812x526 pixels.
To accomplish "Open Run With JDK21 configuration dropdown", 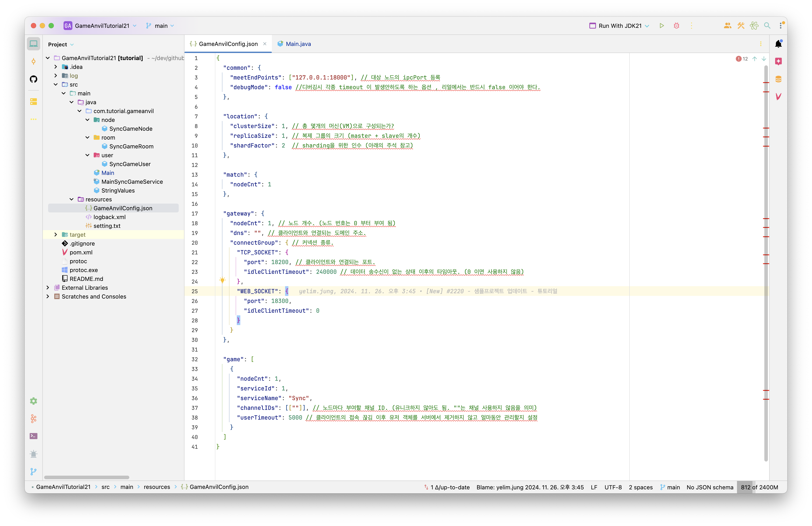I will [x=620, y=26].
